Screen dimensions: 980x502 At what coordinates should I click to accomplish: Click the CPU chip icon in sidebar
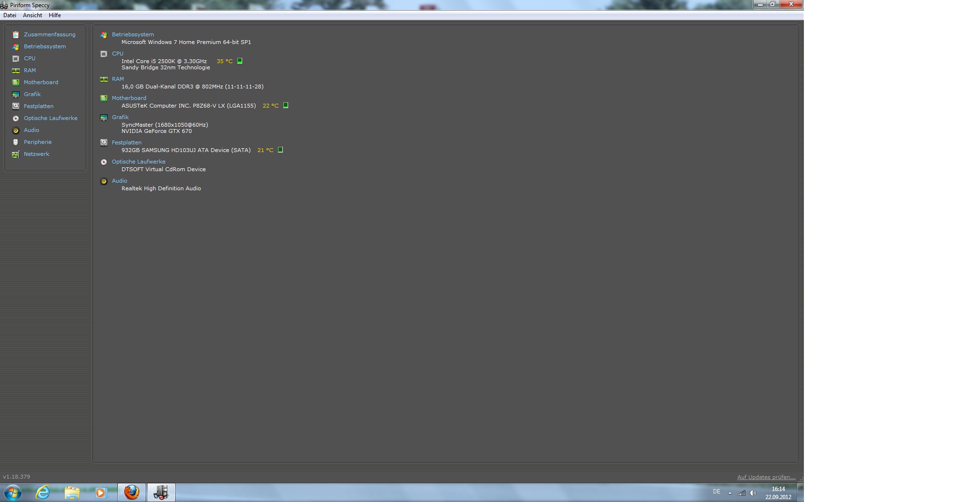pyautogui.click(x=16, y=58)
